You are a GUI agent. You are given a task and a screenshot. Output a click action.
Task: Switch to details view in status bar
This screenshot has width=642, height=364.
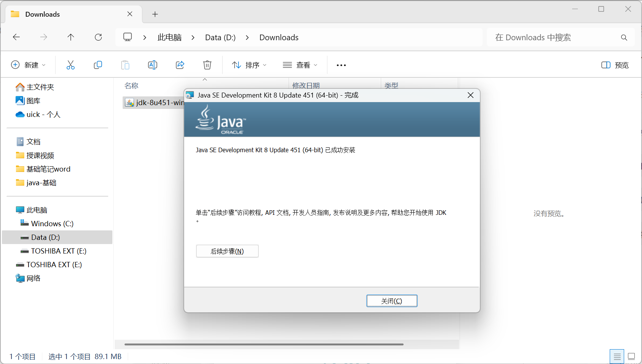(x=617, y=356)
